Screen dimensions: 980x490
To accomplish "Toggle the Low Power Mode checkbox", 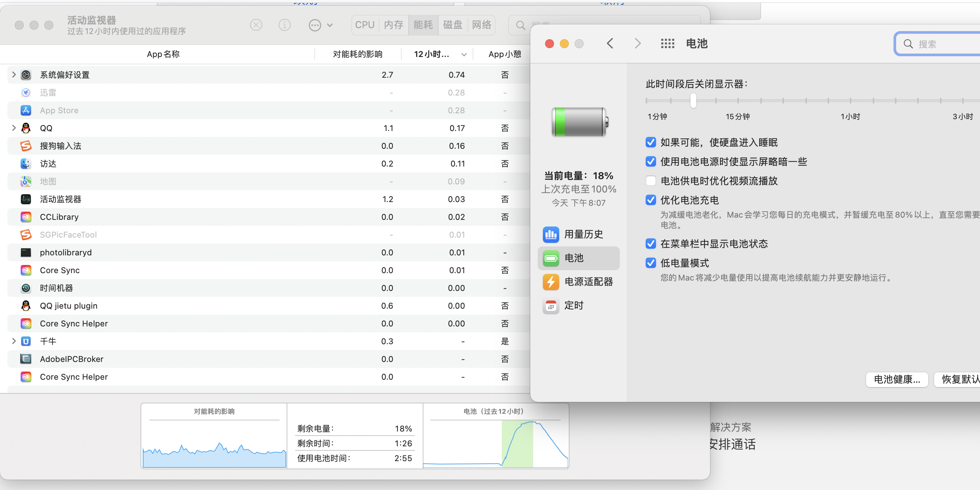I will [x=650, y=263].
